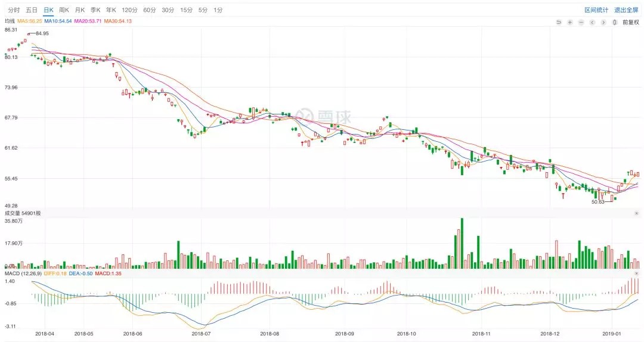The image size is (644, 342).
Task: Click the 区间统计 range statistics link
Action: [x=596, y=10]
